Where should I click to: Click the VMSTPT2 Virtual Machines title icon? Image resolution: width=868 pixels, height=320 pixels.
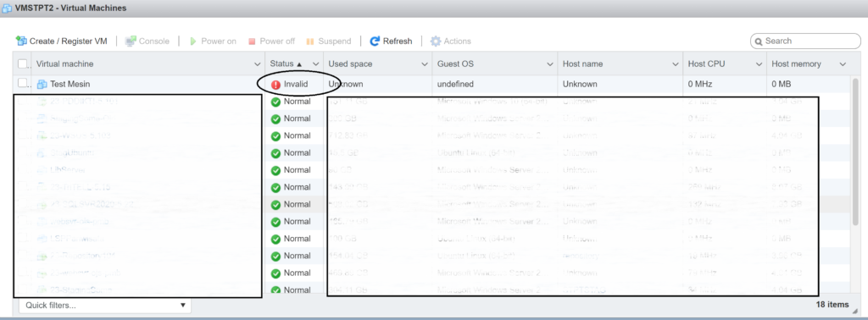coord(8,8)
